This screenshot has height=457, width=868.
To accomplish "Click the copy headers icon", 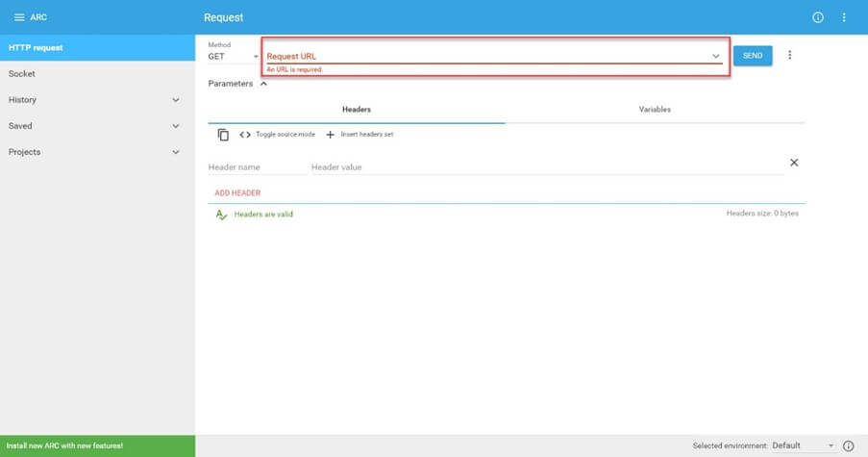I will tap(223, 135).
